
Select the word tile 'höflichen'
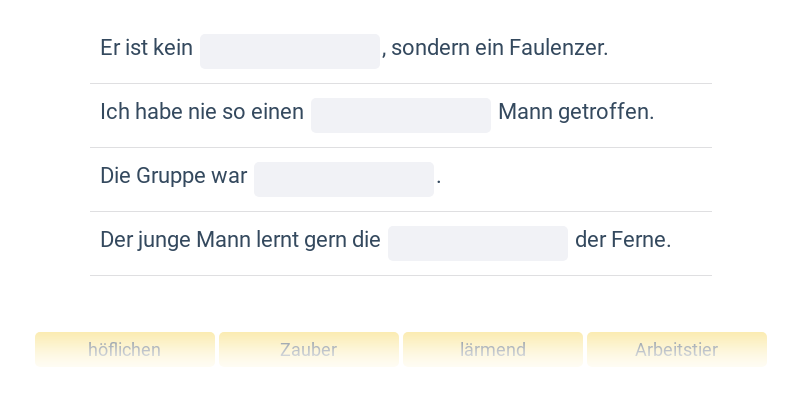(x=125, y=350)
